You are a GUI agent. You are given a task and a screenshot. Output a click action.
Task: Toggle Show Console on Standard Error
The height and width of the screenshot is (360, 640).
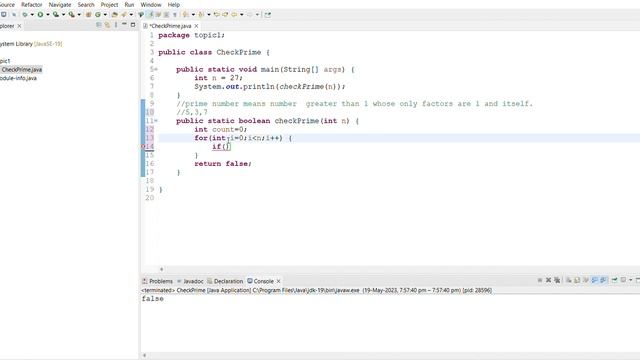pos(603,280)
